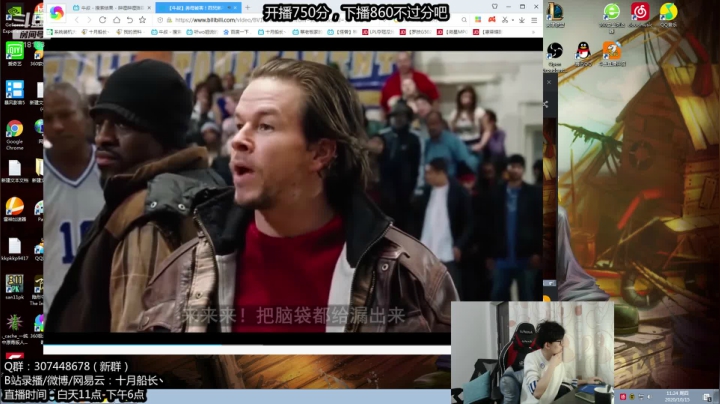Open the orange bird app desktop icon
The width and height of the screenshot is (720, 404).
[612, 54]
